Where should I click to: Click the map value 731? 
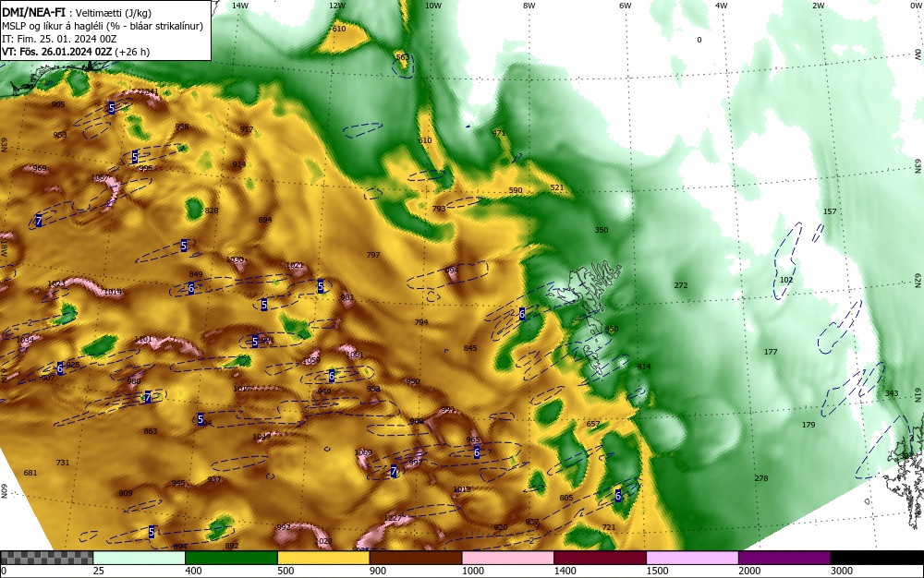(63, 463)
